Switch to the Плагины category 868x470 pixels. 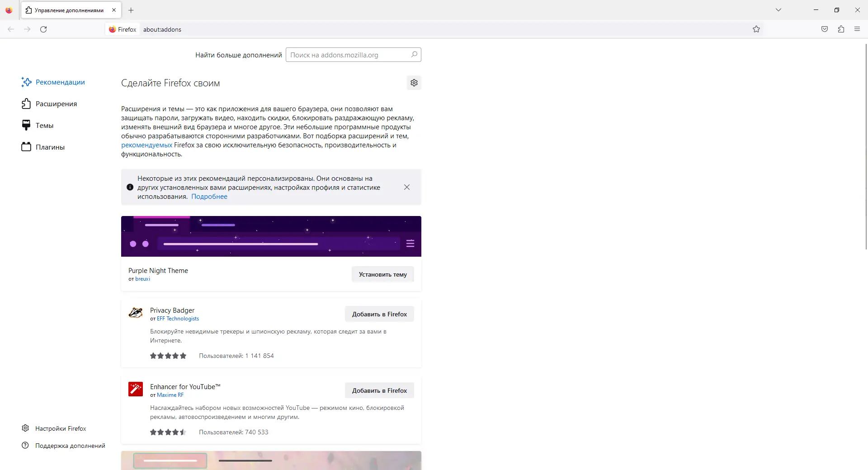point(43,147)
